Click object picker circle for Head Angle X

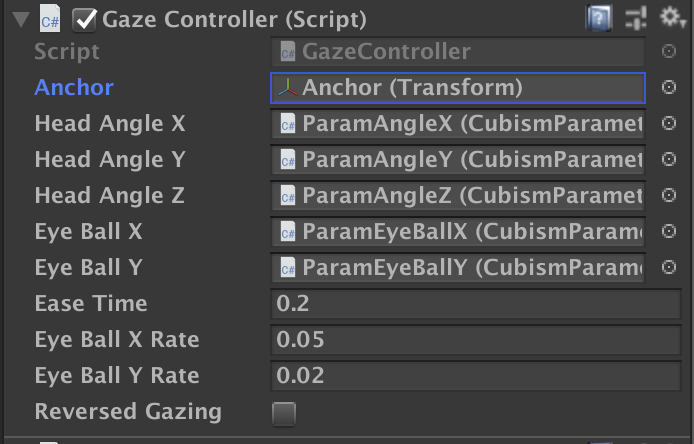pyautogui.click(x=669, y=124)
